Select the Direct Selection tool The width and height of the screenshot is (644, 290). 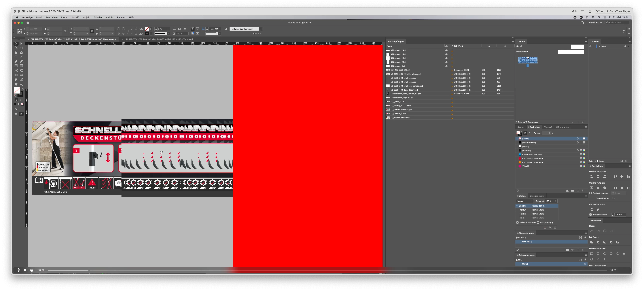[21, 44]
